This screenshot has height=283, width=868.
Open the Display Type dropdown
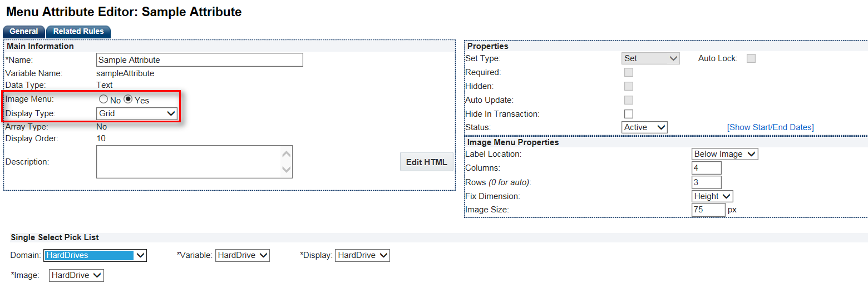point(137,113)
